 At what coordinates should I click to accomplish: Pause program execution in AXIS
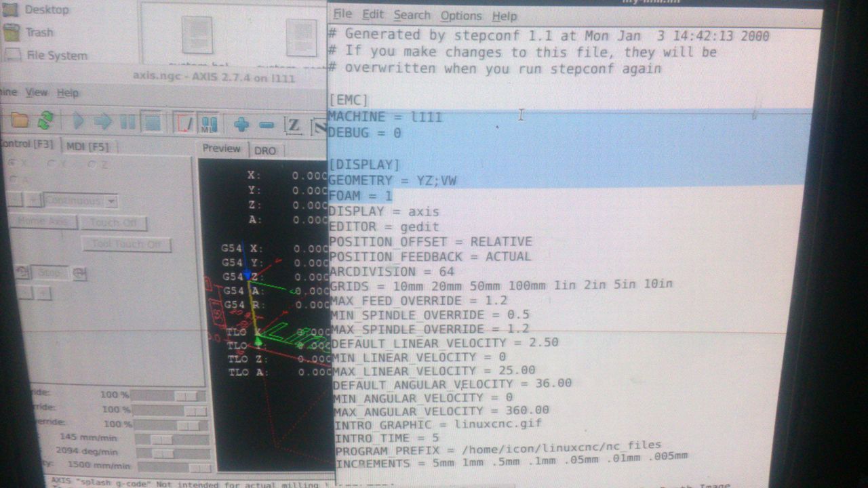pos(127,123)
